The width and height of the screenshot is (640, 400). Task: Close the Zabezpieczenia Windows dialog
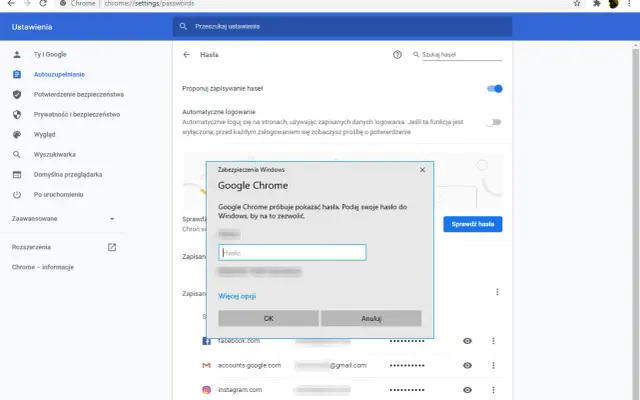[x=422, y=169]
